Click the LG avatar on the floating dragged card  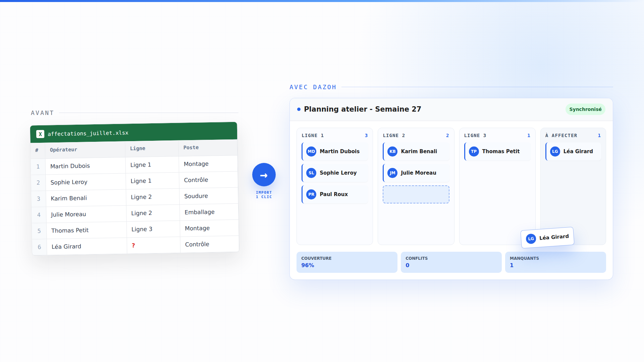click(531, 239)
